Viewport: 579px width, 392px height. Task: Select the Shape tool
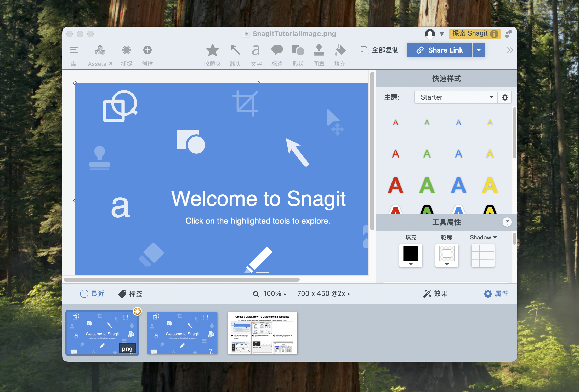(298, 50)
